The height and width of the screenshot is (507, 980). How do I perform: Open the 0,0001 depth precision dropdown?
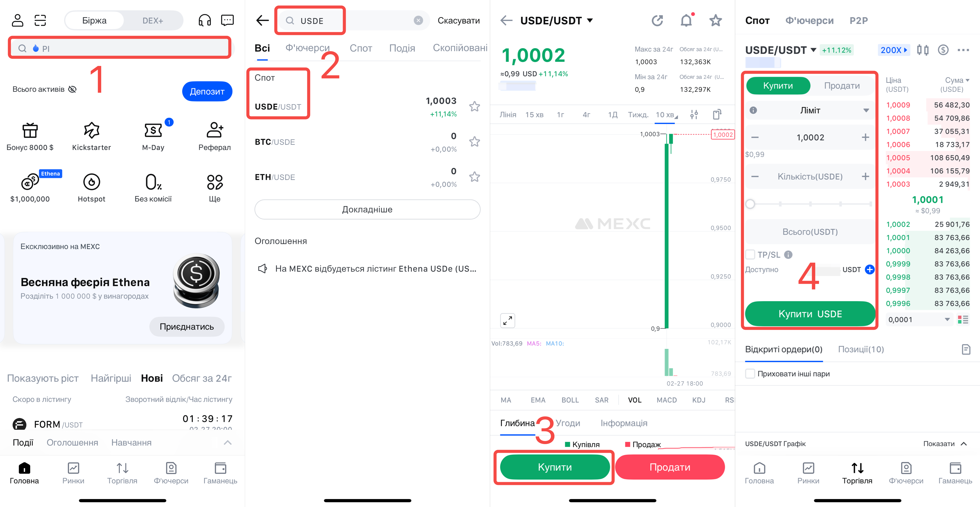pyautogui.click(x=918, y=319)
